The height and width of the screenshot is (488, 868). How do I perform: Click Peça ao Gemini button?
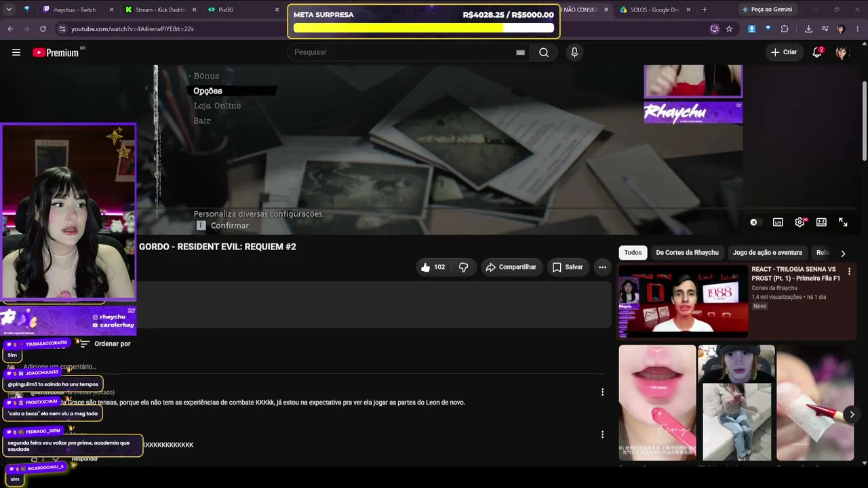[767, 9]
